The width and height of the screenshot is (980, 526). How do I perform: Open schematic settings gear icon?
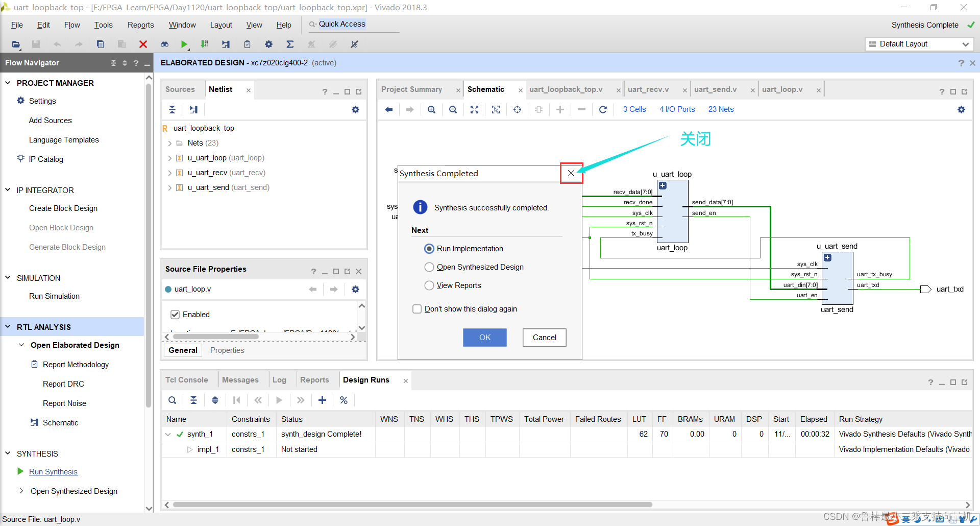pyautogui.click(x=961, y=109)
